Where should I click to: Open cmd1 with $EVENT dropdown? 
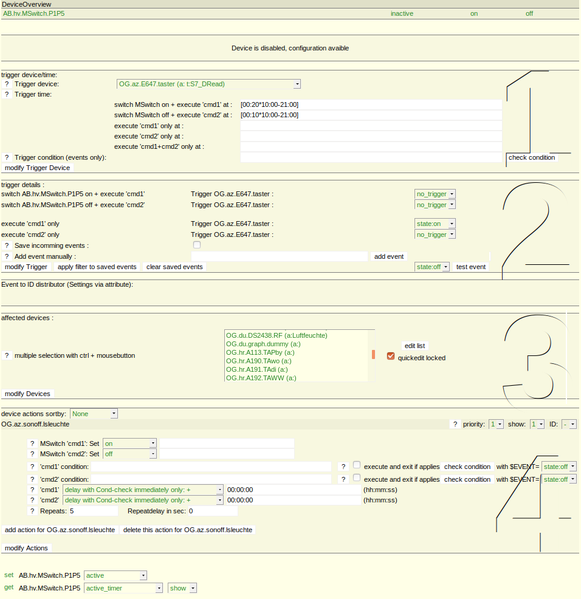pos(559,467)
